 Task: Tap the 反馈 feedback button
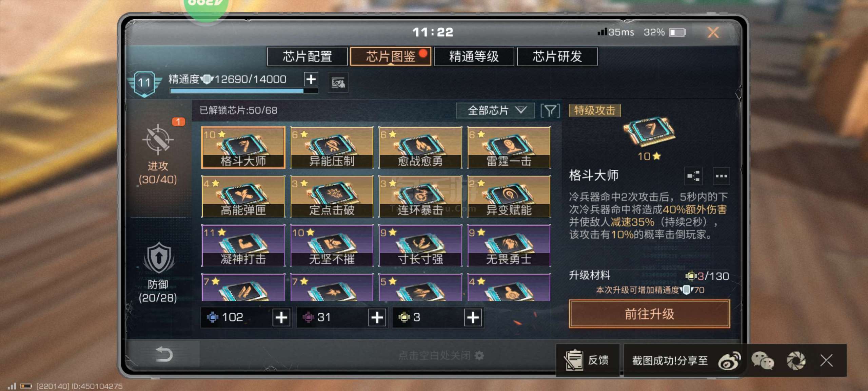(x=588, y=360)
